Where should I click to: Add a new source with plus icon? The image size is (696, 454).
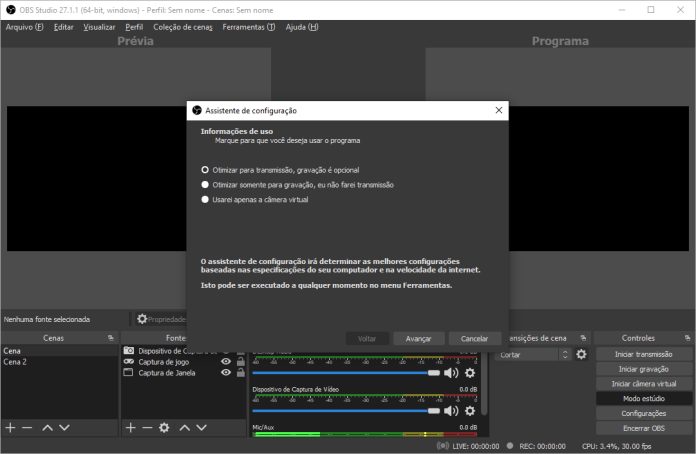tap(130, 427)
